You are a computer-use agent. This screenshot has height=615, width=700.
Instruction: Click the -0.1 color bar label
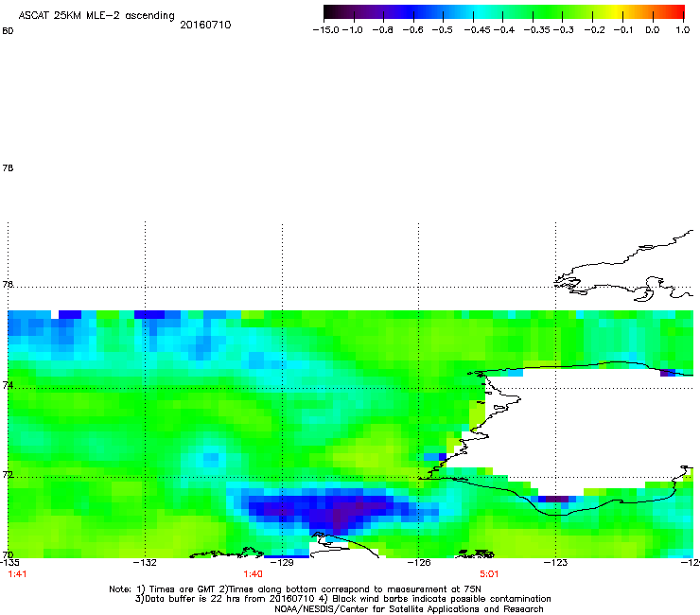coord(623,30)
